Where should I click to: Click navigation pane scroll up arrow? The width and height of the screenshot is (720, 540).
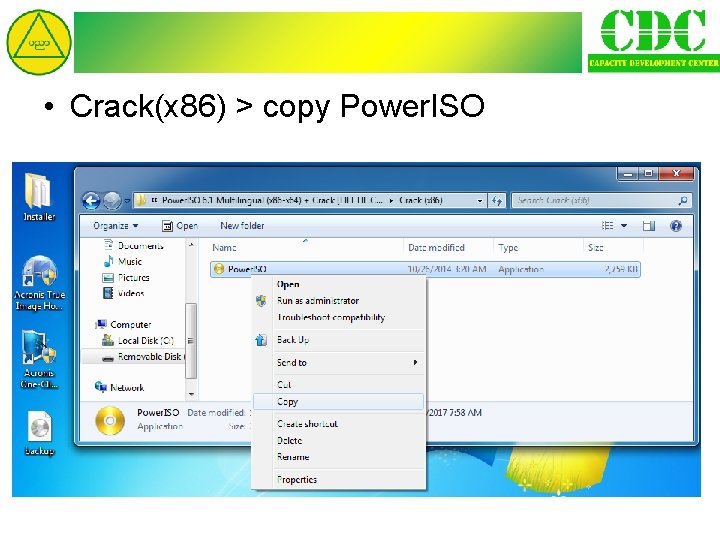[191, 245]
